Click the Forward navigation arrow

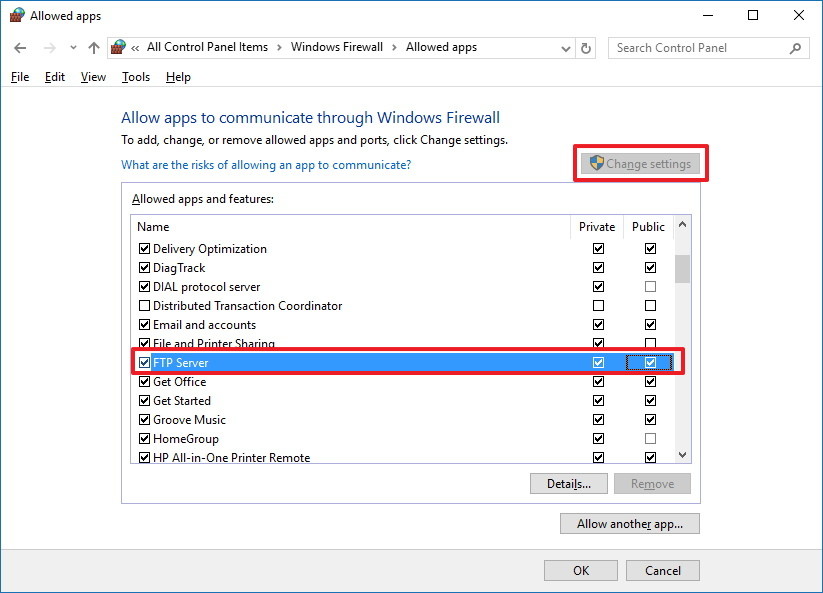point(48,47)
